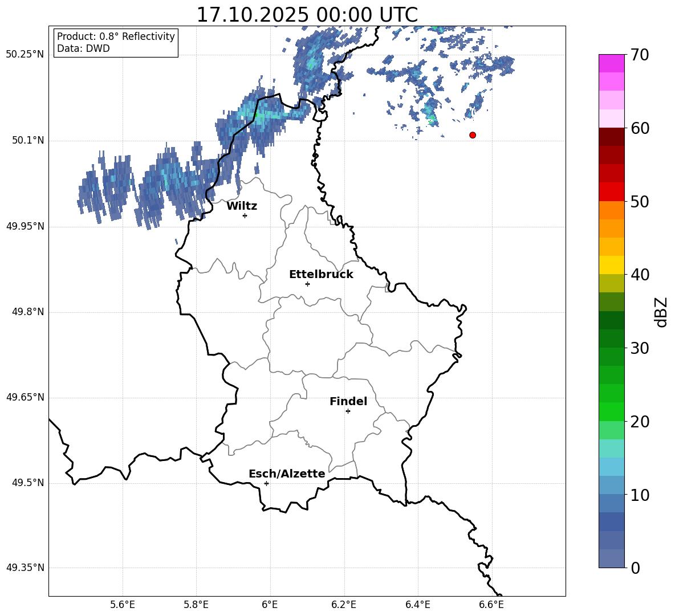Click the 49.5°N latitude label
The height and width of the screenshot is (616, 675).
tap(28, 483)
